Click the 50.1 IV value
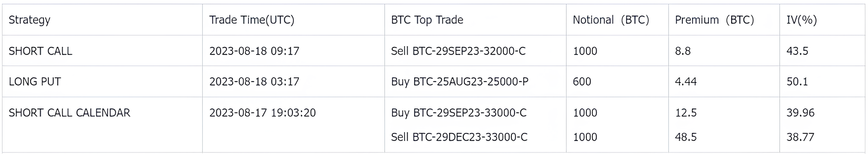 (797, 82)
